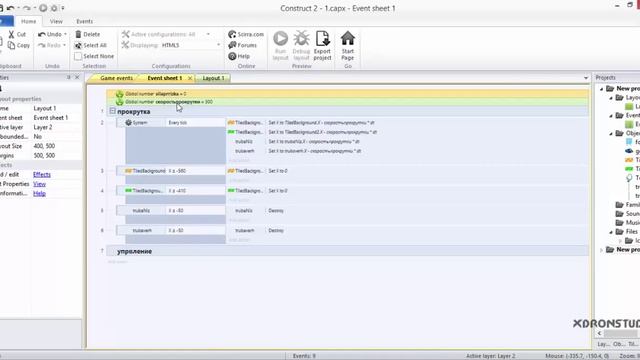Switch to the Home ribbon tab
Image resolution: width=640 pixels, height=360 pixels.
(x=28, y=21)
